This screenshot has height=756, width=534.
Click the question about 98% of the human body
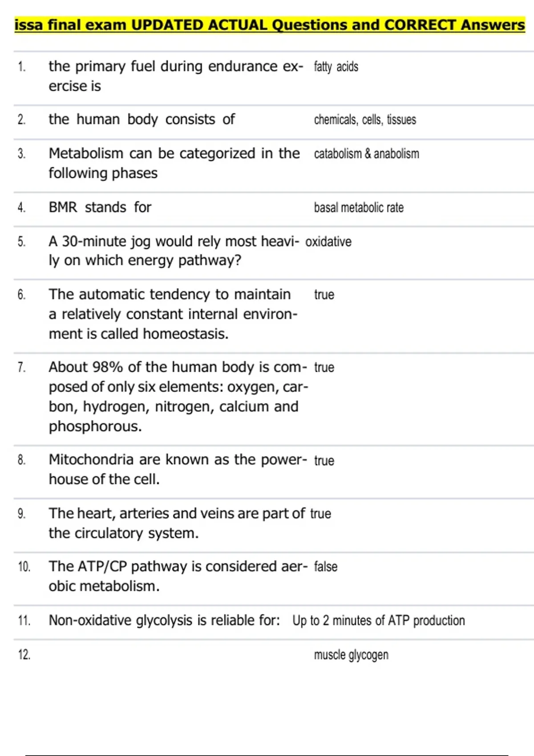pyautogui.click(x=178, y=396)
